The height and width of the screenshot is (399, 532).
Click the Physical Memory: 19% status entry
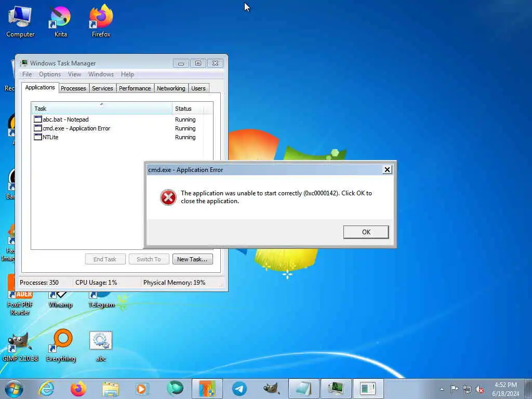[175, 282]
